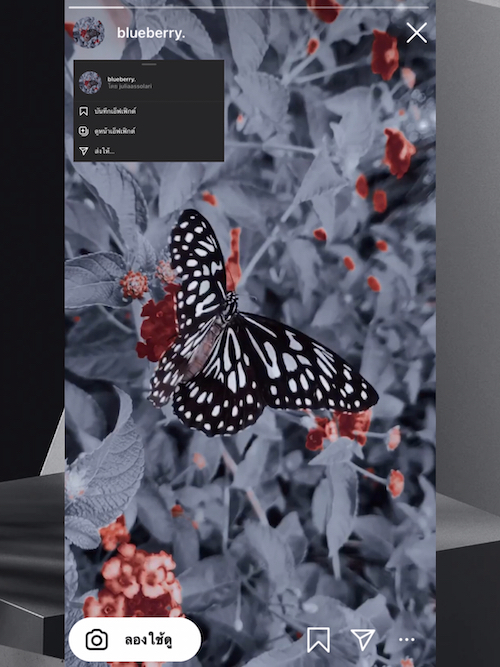Click the camera icon on the try button

pyautogui.click(x=97, y=640)
